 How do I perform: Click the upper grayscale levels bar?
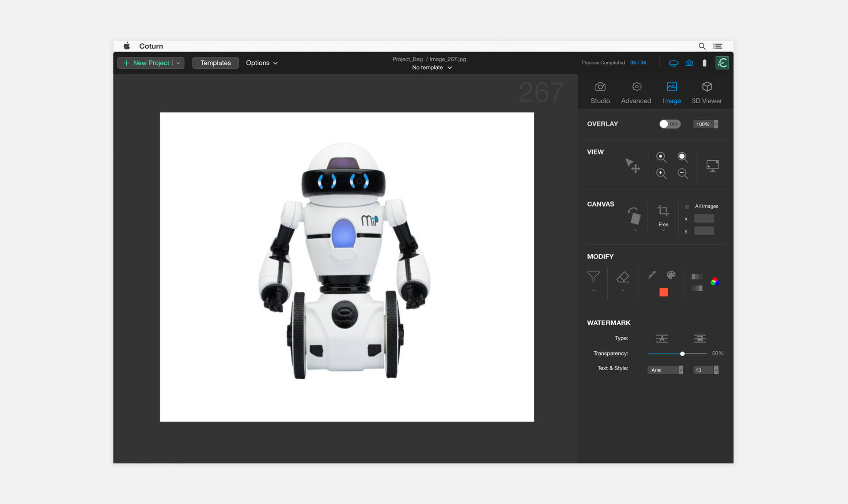tap(697, 277)
